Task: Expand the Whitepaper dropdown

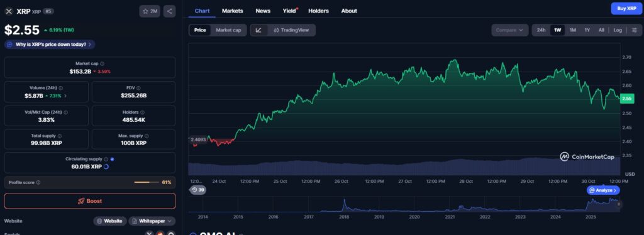Action: point(152,221)
